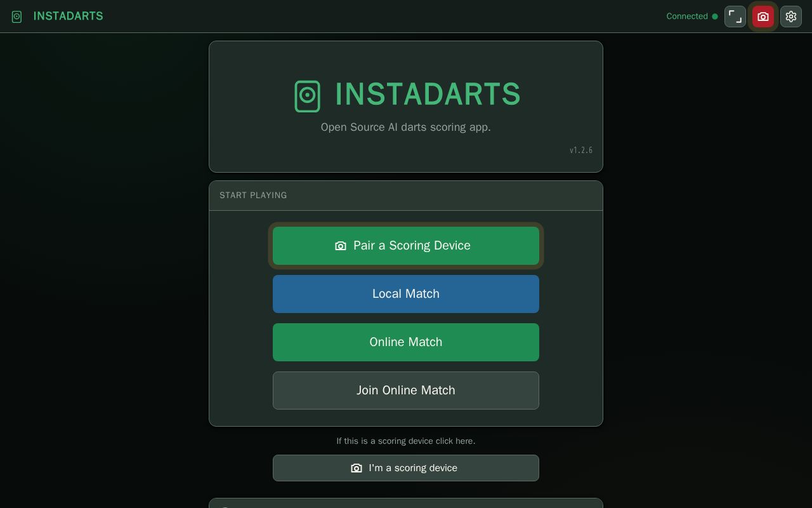Click the START PLAYING section header

coord(406,196)
